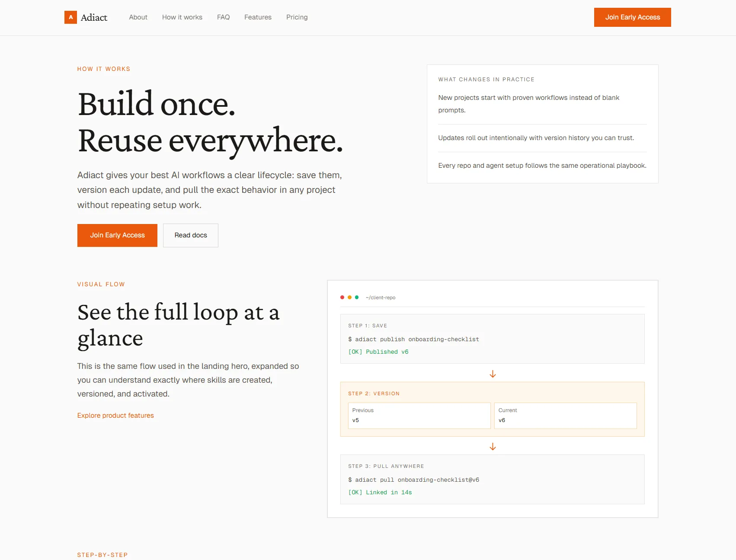Click the 'adiact publish onboarding-checklist' command

413,339
